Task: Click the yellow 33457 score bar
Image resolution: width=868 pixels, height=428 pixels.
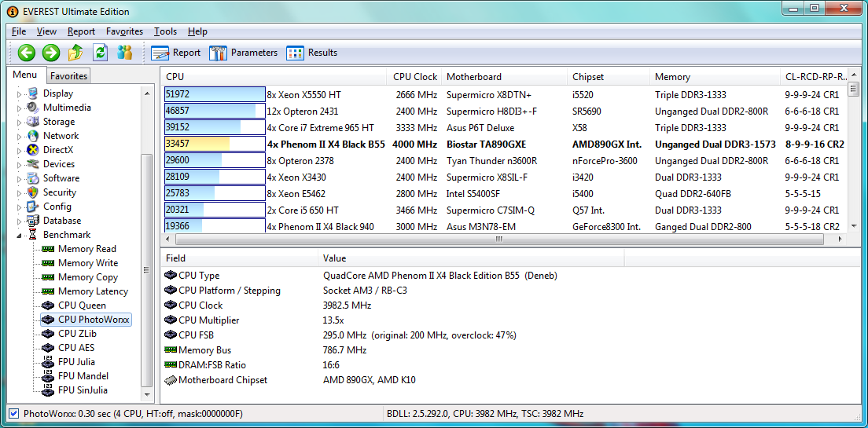Action: click(x=215, y=144)
